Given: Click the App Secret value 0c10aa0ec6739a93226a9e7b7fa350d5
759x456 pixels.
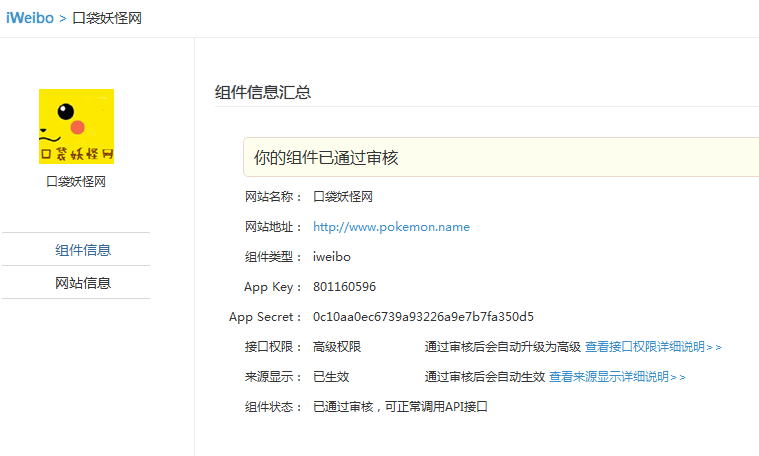Looking at the screenshot, I should pos(423,317).
